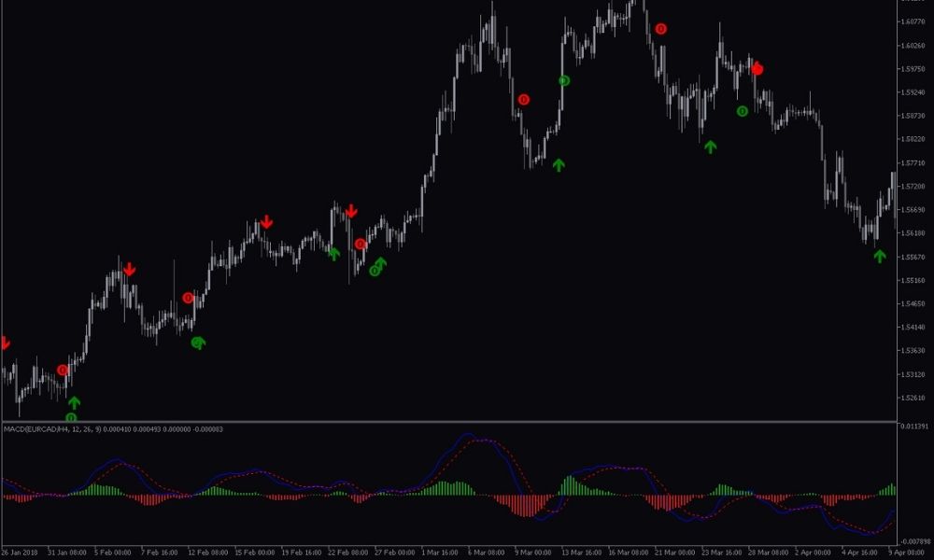Click the green up arrow near 5 Apr
This screenshot has width=934, height=560.
879,256
